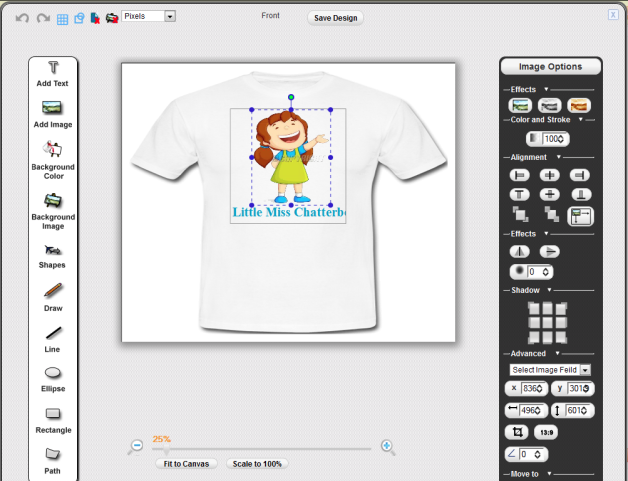This screenshot has width=628, height=481.
Task: Align image to the bottom
Action: [581, 195]
